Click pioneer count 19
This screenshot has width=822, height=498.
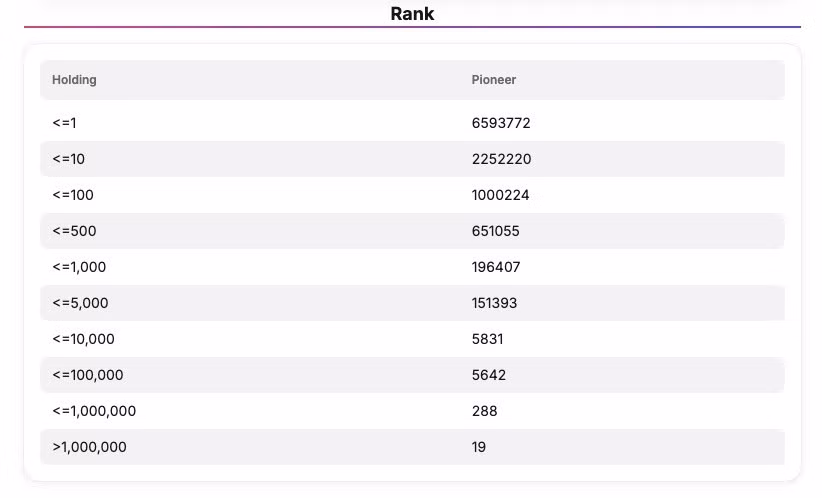pyautogui.click(x=479, y=447)
